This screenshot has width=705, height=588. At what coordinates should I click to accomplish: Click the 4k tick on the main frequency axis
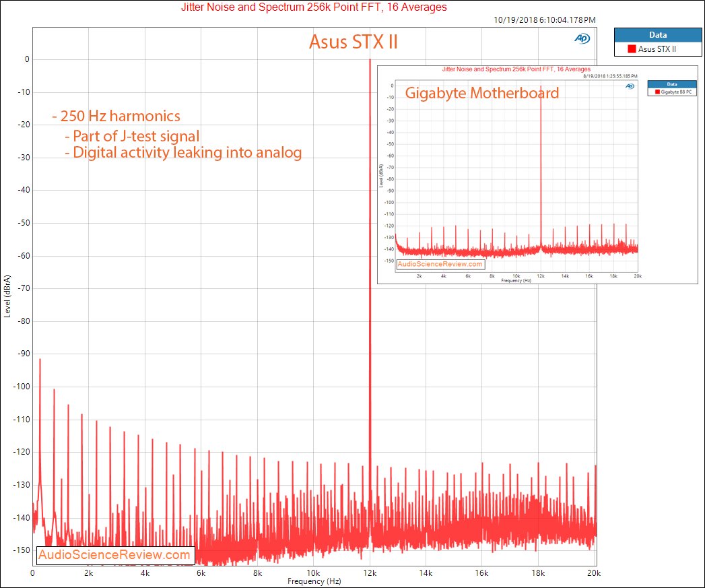pos(145,573)
